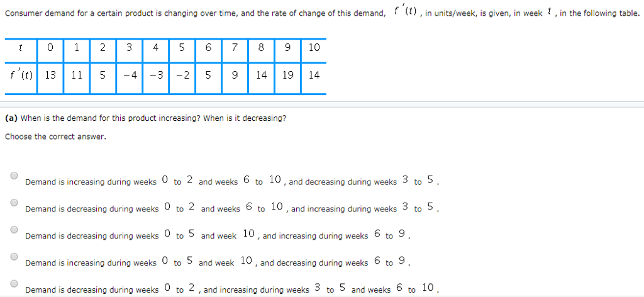Pick last radio: decreasing during weeks 0–2 only
644x297 pixels.
14,284
